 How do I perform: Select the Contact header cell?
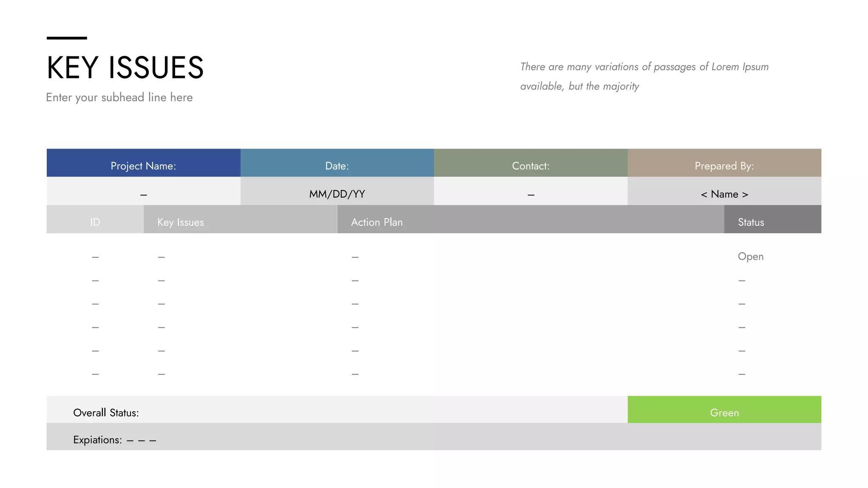(531, 166)
